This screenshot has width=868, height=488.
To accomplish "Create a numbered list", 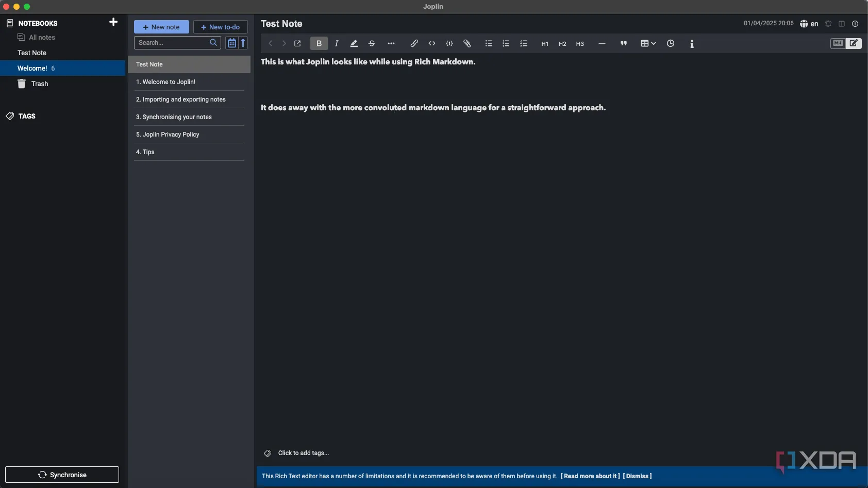I will click(x=506, y=44).
